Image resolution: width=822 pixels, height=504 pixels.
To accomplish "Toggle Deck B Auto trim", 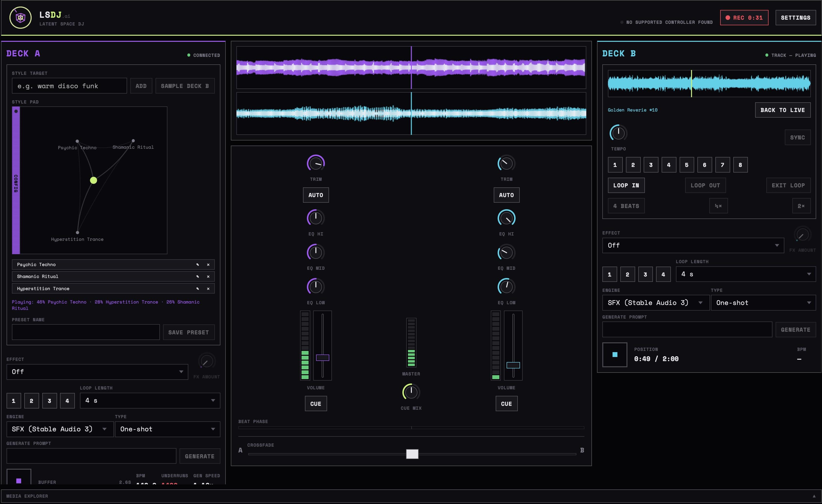I will 506,195.
